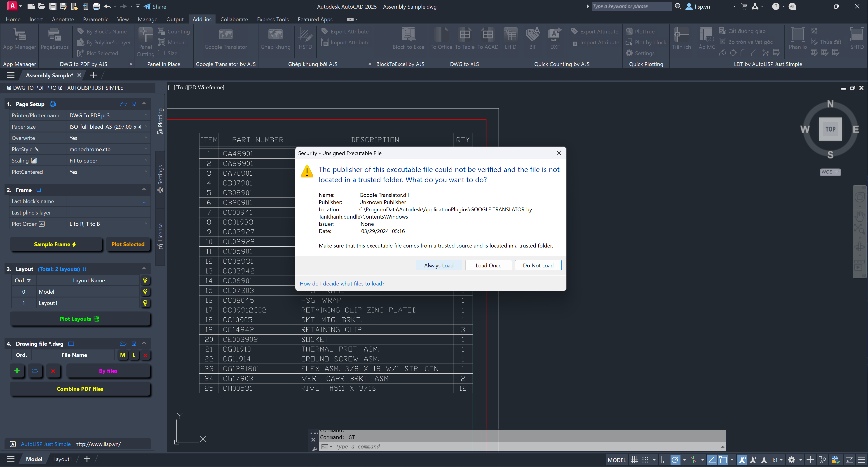Open the Paper size dropdown
Viewport: 868px width, 467px height.
click(x=146, y=126)
